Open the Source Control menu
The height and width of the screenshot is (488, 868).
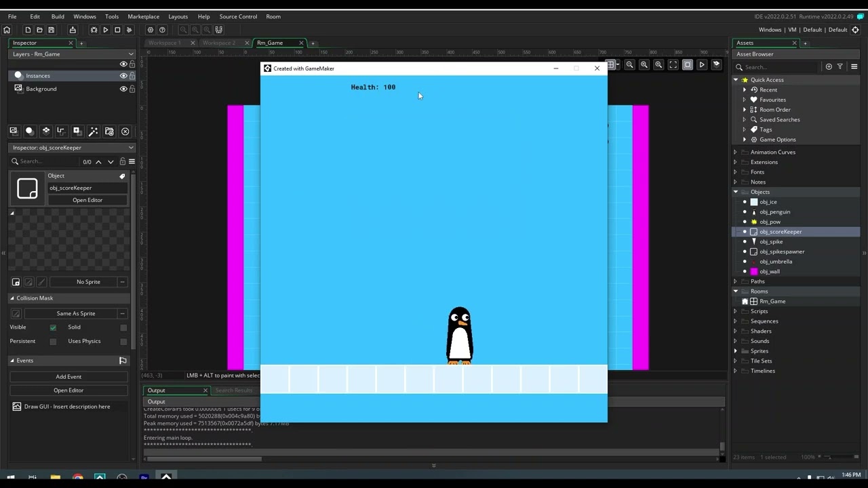tap(238, 16)
